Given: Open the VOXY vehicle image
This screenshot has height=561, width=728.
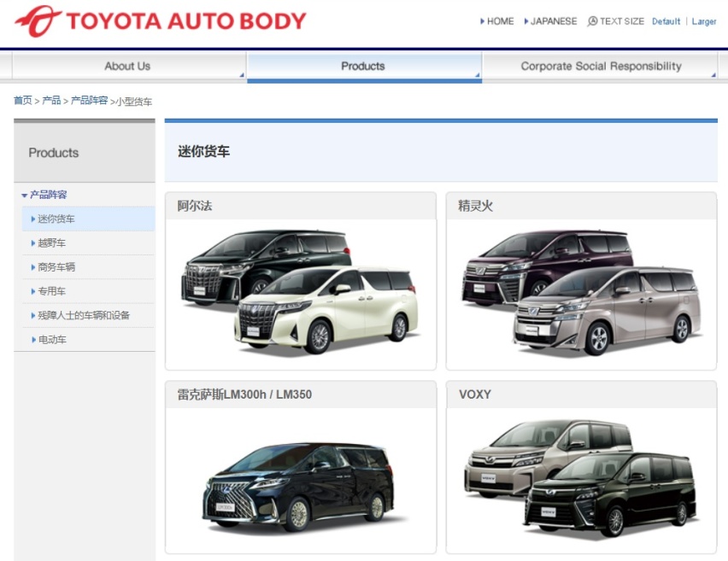Looking at the screenshot, I should pos(581,479).
